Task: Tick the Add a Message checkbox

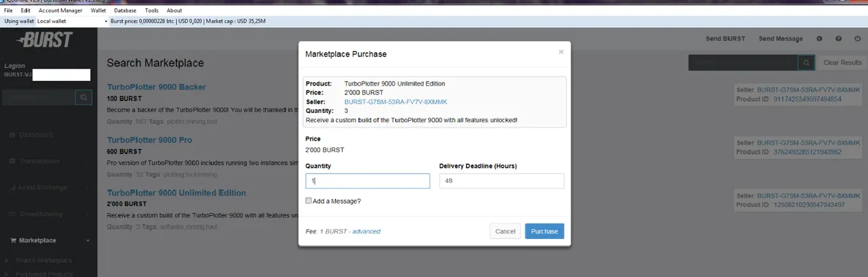Action: 309,201
